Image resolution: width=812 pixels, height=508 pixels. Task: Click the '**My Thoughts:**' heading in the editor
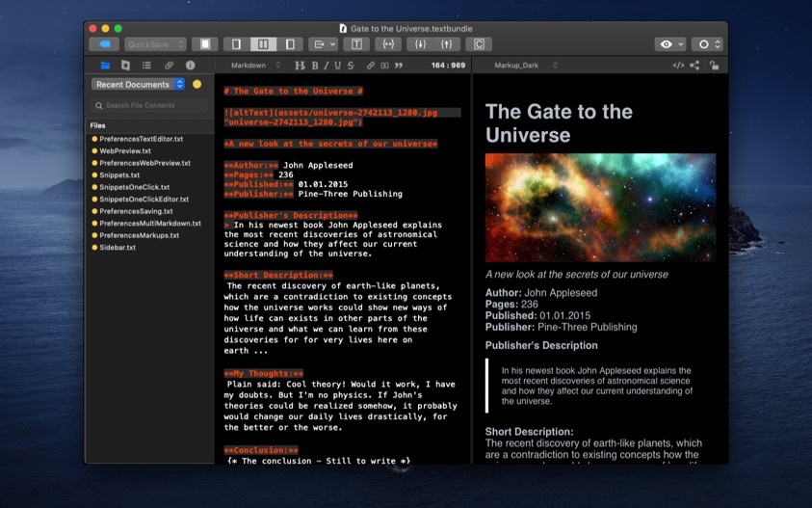[x=263, y=373]
